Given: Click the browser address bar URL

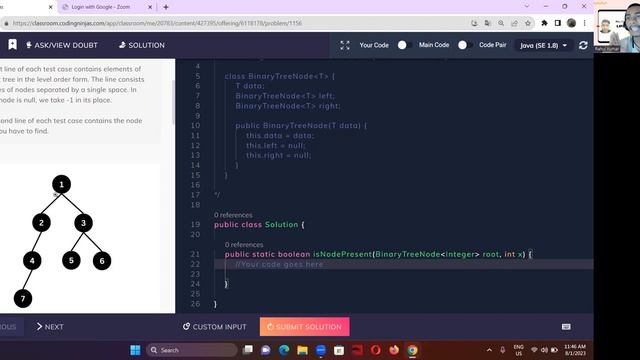Looking at the screenshot, I should coord(157,23).
